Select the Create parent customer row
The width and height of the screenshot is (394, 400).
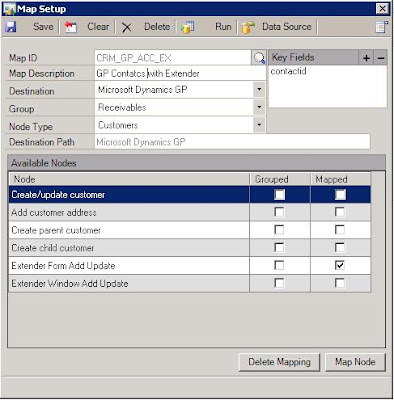click(x=190, y=230)
